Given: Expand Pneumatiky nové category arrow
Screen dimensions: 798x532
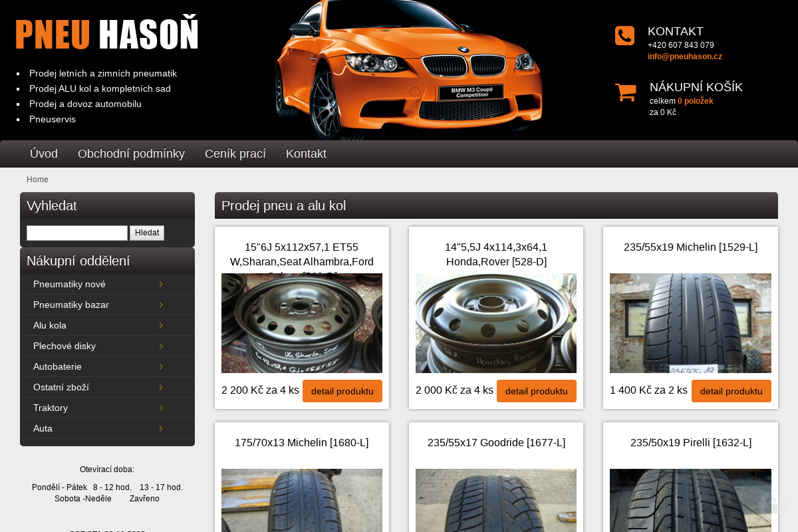Looking at the screenshot, I should [161, 285].
